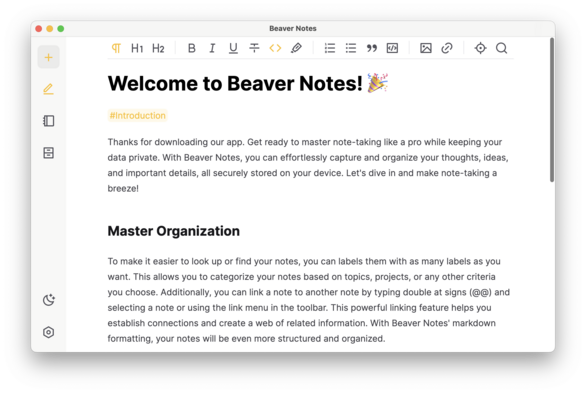Viewport: 586px width, 393px height.
Task: Click the Welcome to Beaver Notes title
Action: coord(248,83)
